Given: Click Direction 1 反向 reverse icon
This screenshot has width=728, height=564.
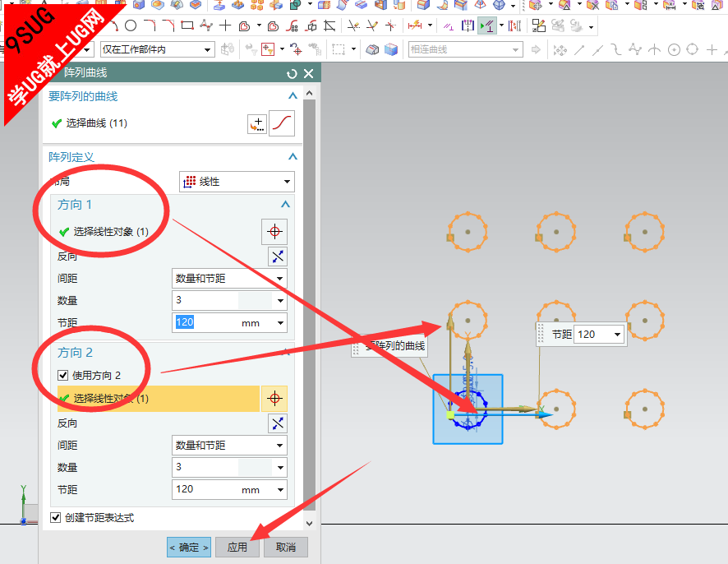Looking at the screenshot, I should 278,257.
